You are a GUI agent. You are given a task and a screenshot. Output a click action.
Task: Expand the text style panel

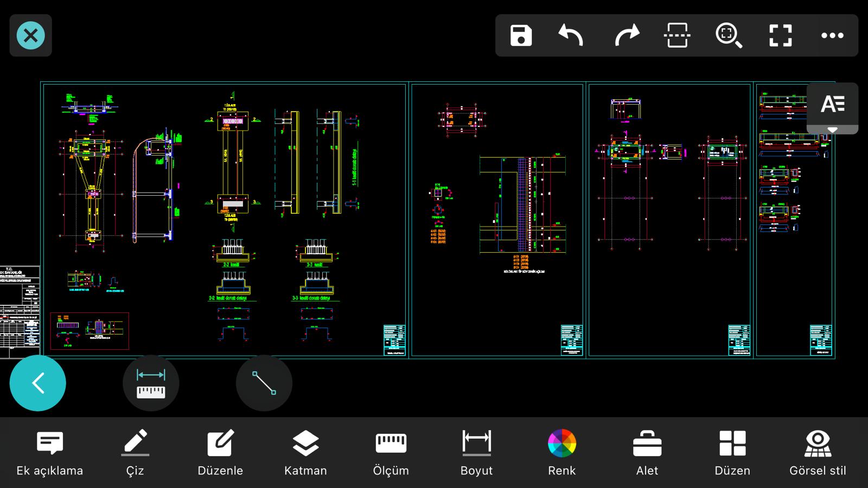click(832, 107)
